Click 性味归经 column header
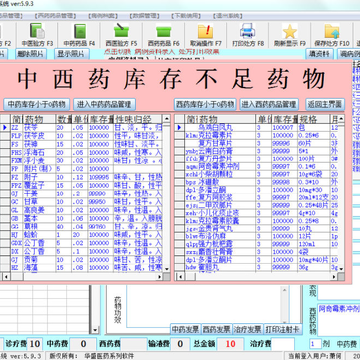 tap(138, 119)
